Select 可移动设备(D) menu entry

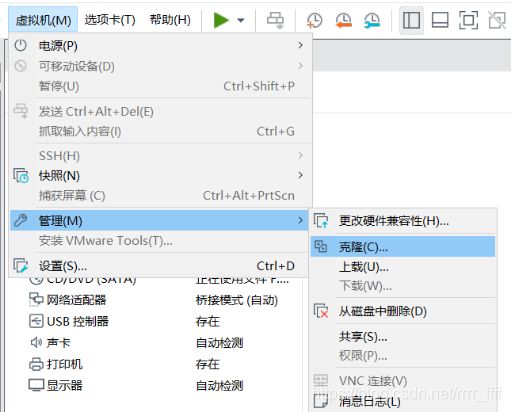(x=159, y=66)
